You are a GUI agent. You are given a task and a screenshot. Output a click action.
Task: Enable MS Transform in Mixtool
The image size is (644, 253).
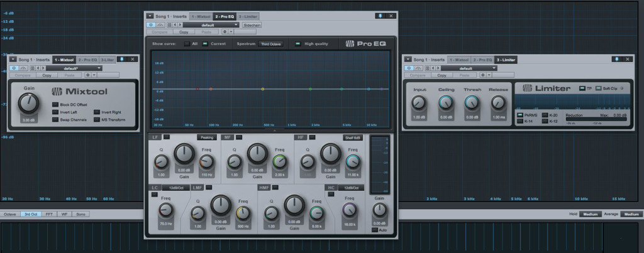point(97,120)
